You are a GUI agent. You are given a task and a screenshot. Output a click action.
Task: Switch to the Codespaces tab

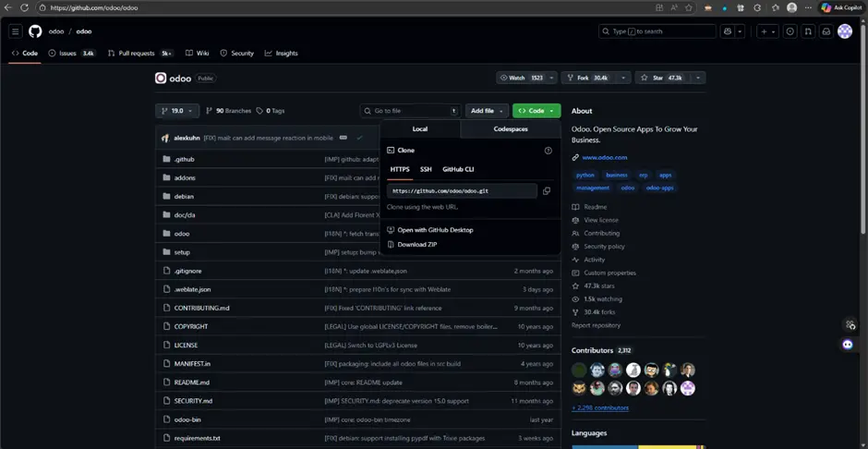click(511, 129)
